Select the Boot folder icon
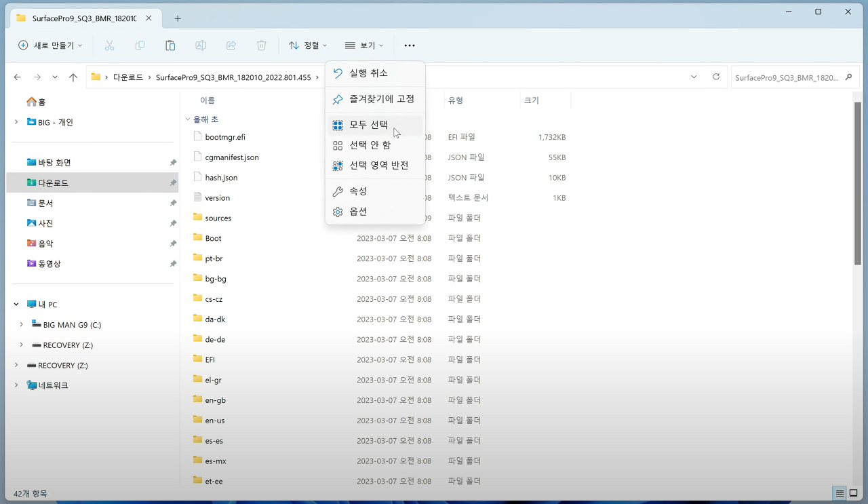This screenshot has height=504, width=868. [198, 237]
